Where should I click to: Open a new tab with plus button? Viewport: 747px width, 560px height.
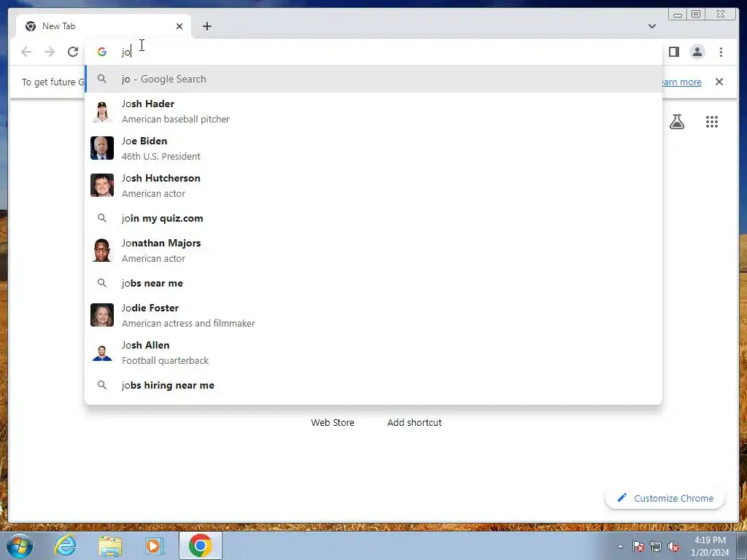click(x=206, y=26)
